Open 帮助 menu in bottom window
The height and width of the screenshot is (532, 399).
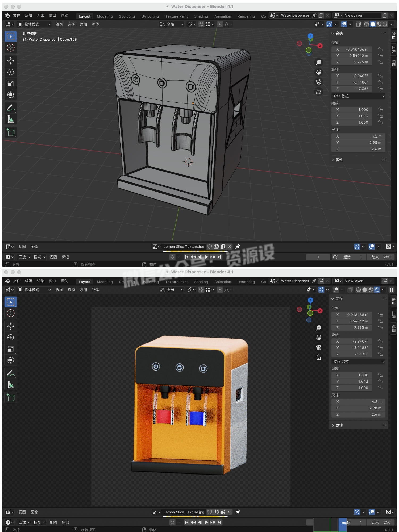tap(65, 281)
